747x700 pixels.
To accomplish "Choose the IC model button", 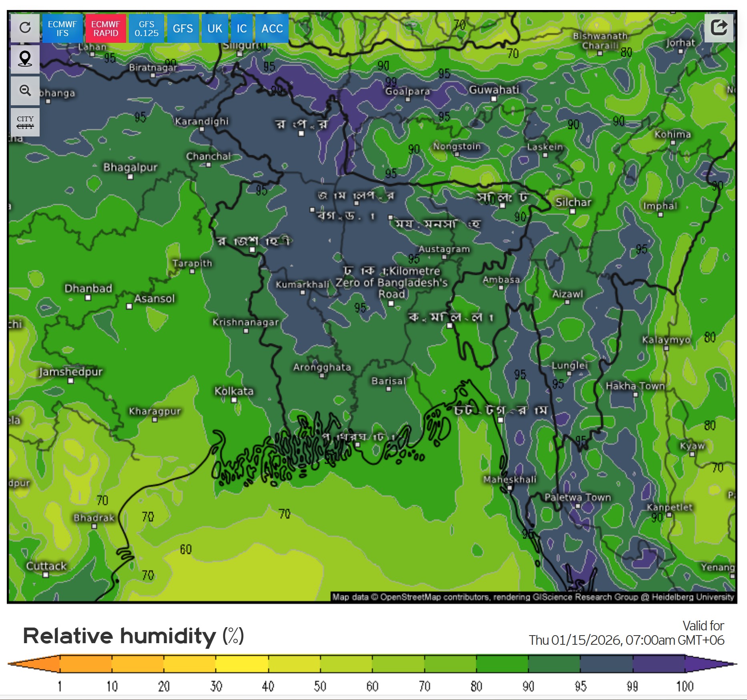I will coord(241,28).
